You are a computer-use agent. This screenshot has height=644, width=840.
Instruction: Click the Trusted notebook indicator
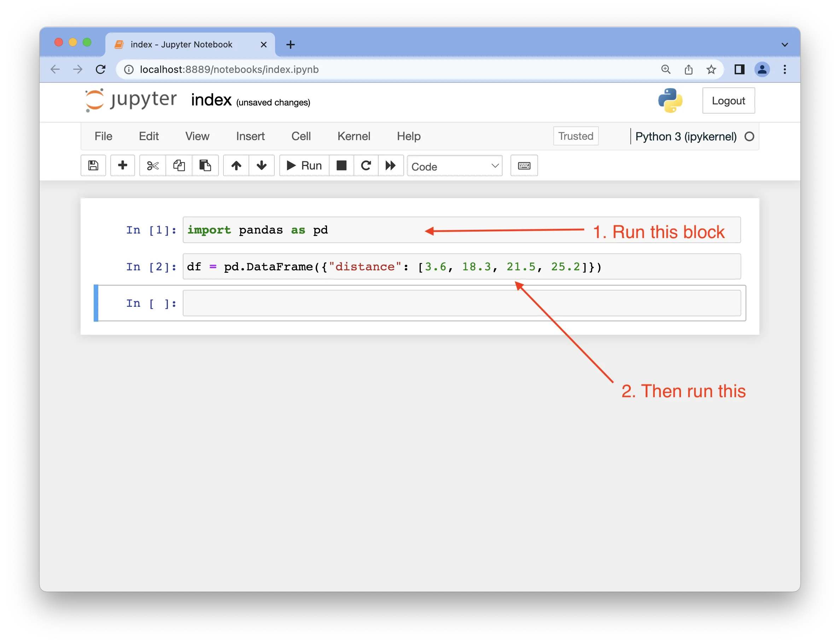point(575,136)
